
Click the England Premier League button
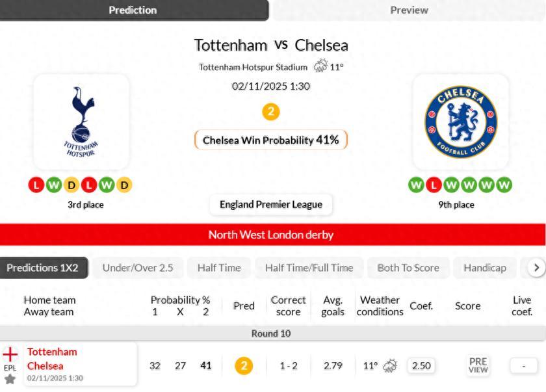tap(271, 205)
